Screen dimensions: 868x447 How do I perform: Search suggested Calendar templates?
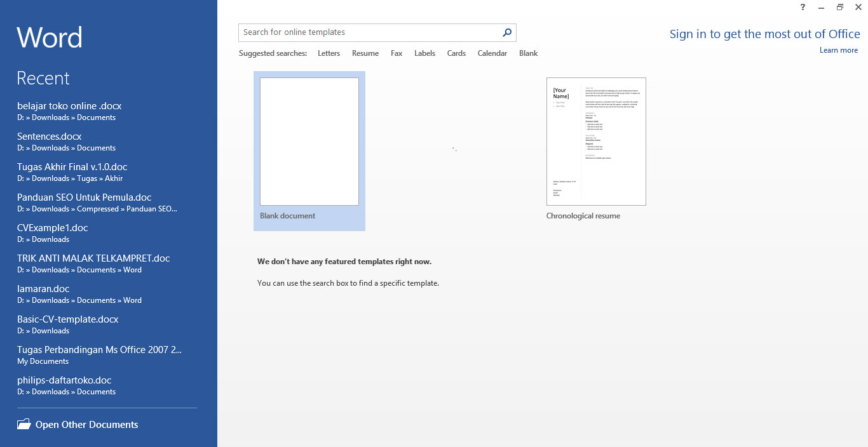492,53
